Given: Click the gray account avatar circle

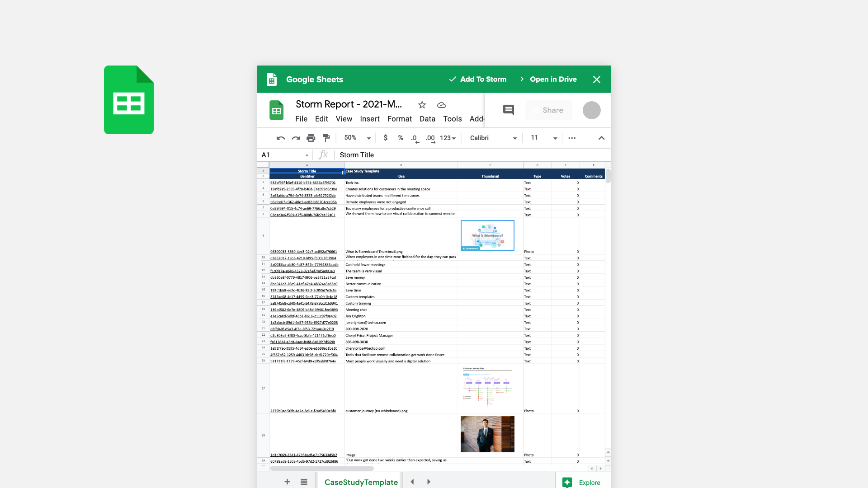Looking at the screenshot, I should [x=592, y=110].
